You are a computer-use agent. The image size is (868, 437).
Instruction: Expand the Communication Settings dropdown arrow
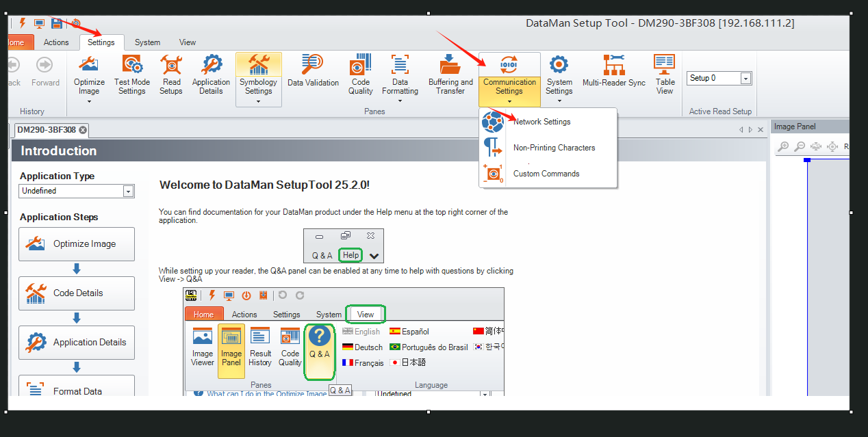(x=509, y=101)
